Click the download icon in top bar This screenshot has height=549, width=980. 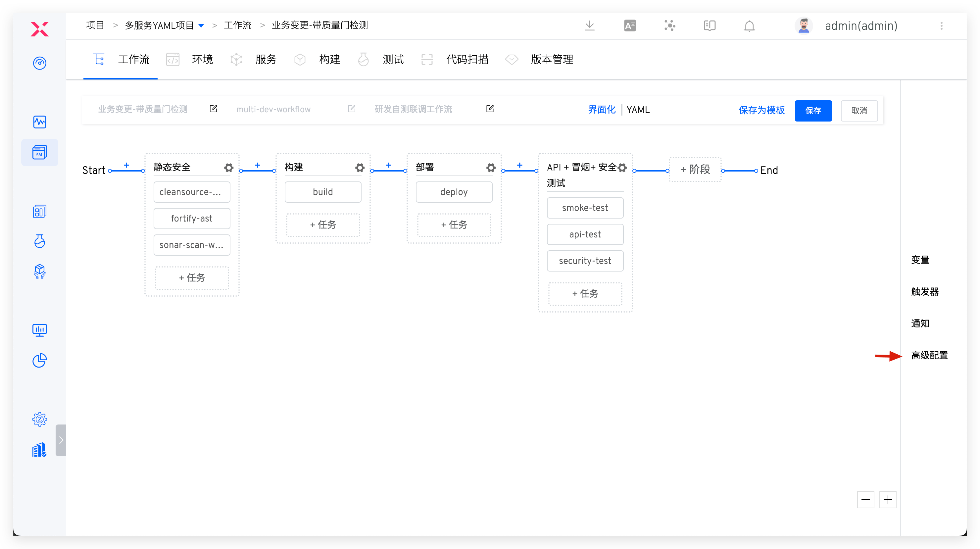point(589,26)
